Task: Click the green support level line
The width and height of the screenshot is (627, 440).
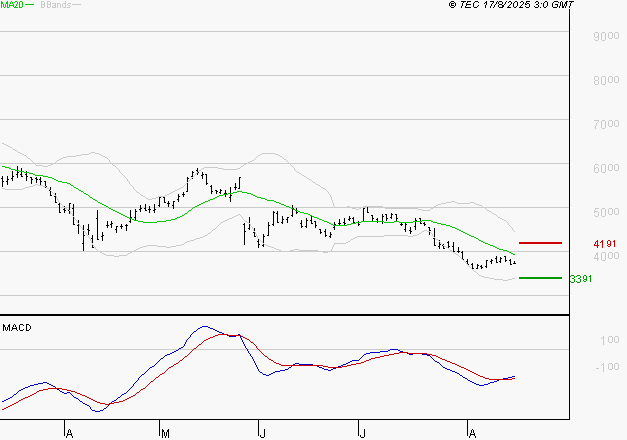Action: (x=540, y=278)
